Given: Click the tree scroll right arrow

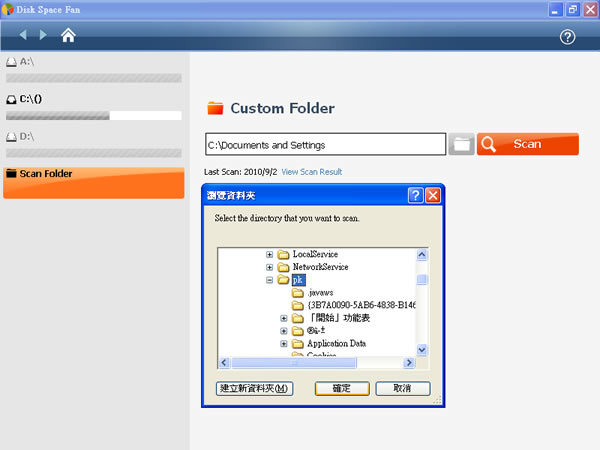Looking at the screenshot, I should point(409,362).
